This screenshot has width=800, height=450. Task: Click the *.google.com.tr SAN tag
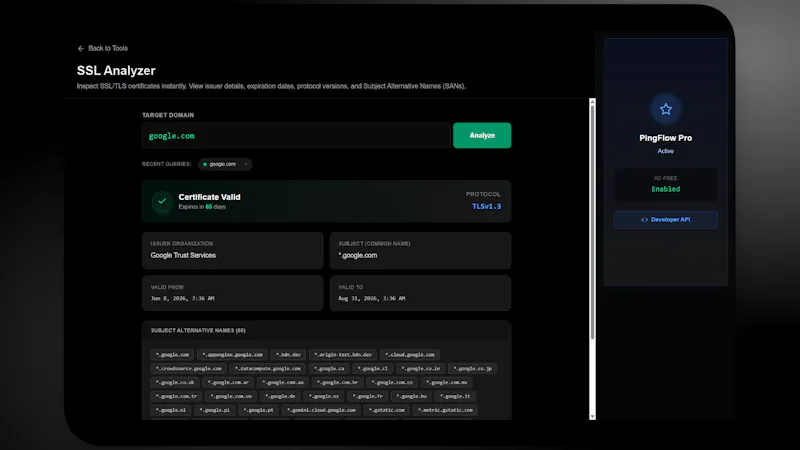176,396
